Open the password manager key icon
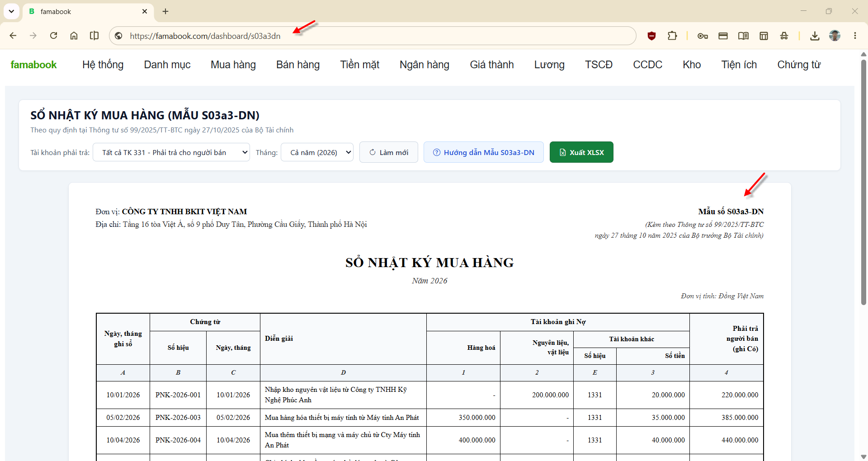The height and width of the screenshot is (461, 868). pyautogui.click(x=703, y=36)
